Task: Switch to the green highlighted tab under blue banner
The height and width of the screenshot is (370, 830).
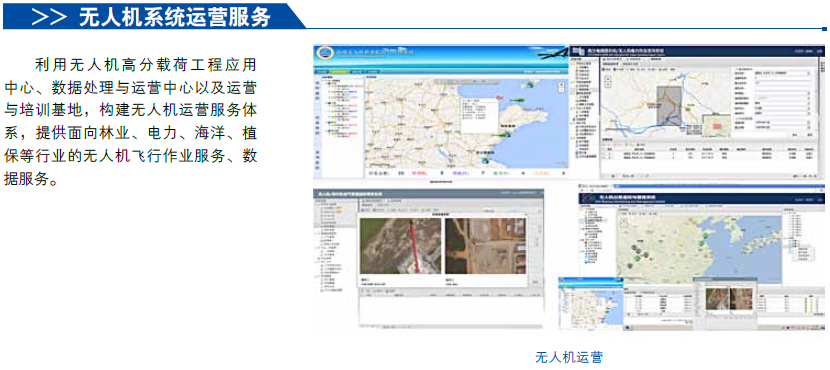Action: click(339, 71)
